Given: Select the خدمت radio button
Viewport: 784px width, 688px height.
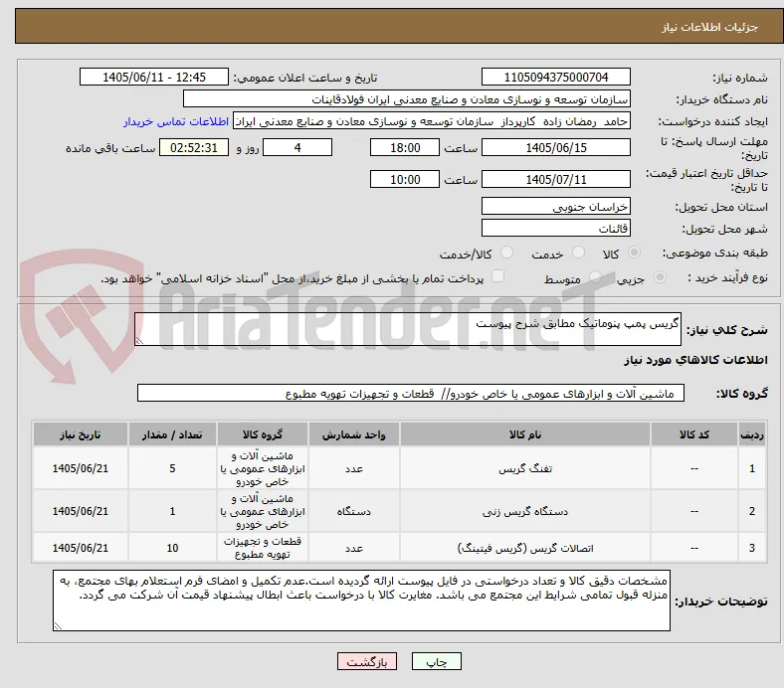Looking at the screenshot, I should (578, 253).
